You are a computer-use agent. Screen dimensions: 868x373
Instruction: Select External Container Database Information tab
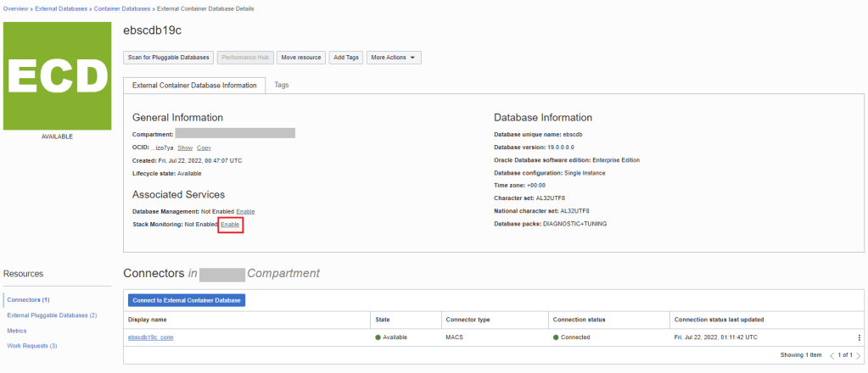click(194, 86)
